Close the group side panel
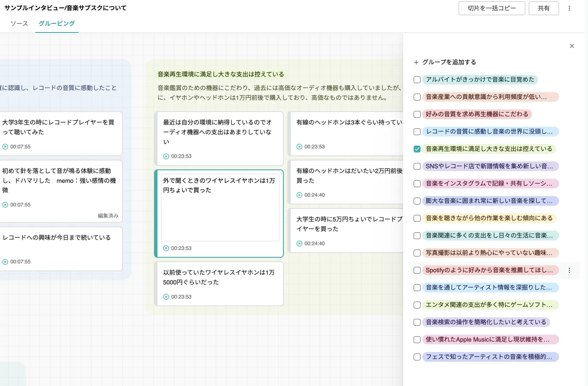588x386 pixels. 572,46
